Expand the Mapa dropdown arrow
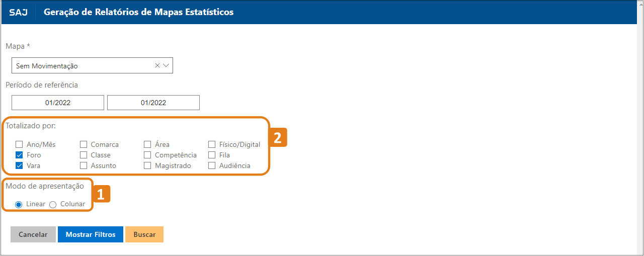 click(x=166, y=65)
